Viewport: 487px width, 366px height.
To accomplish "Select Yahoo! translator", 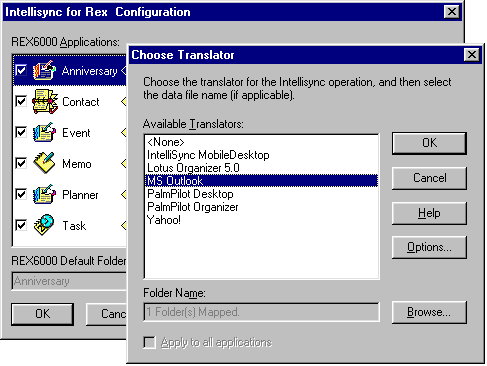I will 261,220.
